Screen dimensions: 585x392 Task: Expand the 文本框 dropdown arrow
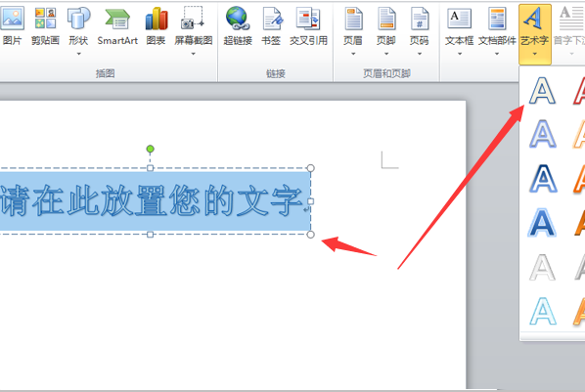460,54
